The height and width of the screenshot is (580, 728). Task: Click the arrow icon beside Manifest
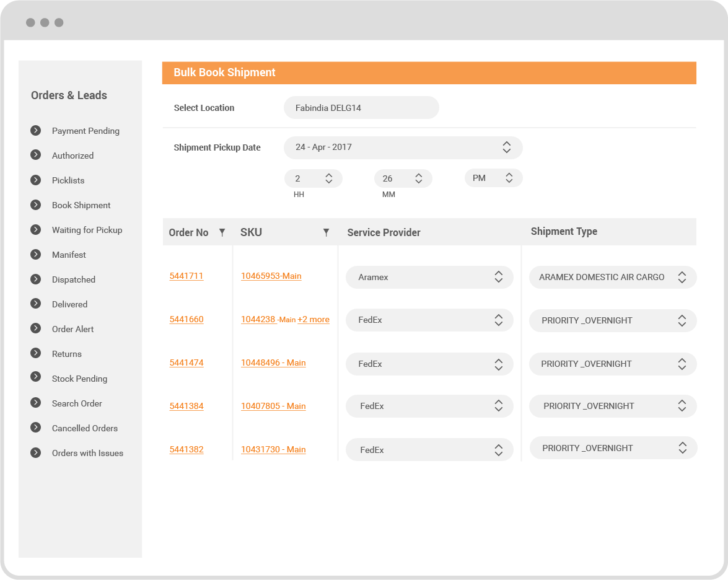pos(36,255)
